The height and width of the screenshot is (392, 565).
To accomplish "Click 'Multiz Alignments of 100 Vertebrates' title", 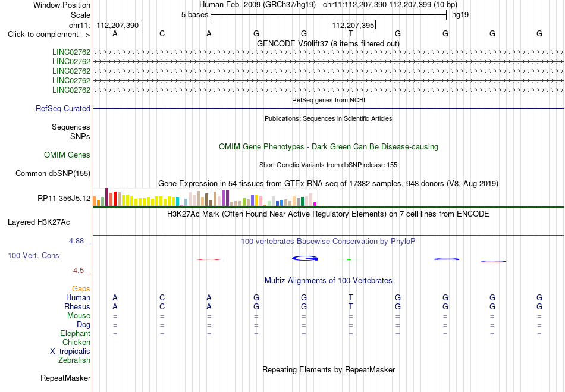I will 328,281.
